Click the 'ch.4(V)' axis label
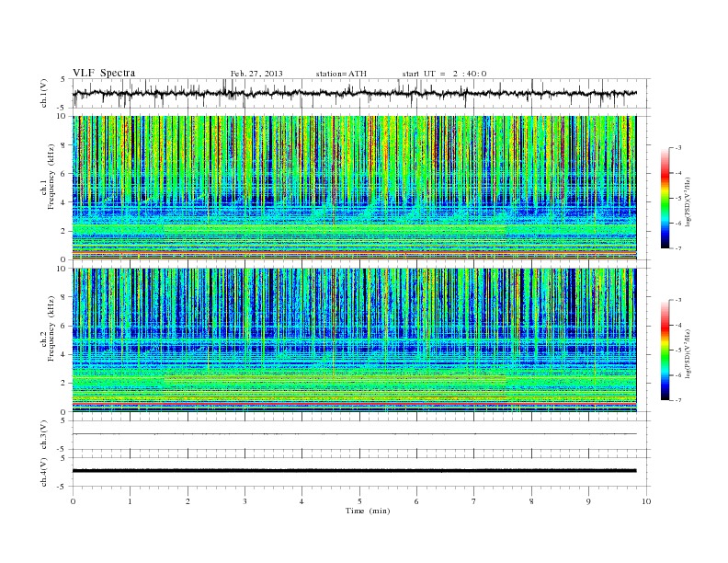728x563 pixels. coord(44,472)
